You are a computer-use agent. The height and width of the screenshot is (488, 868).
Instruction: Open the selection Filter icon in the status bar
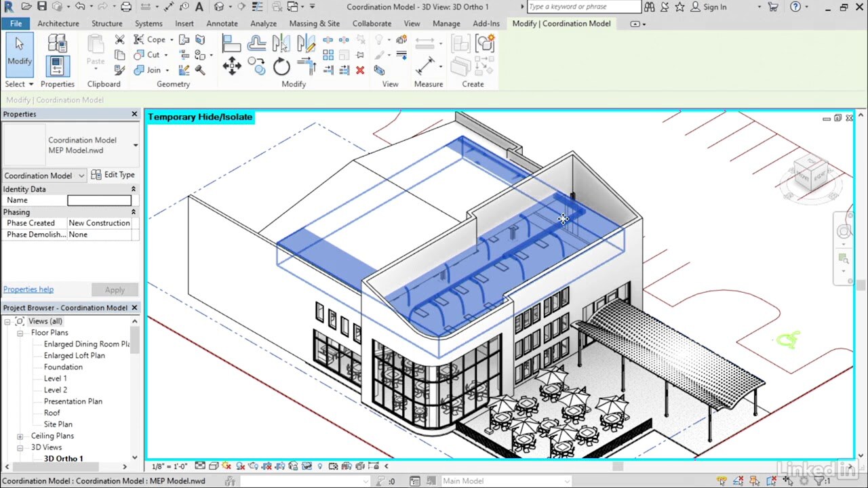pyautogui.click(x=818, y=481)
